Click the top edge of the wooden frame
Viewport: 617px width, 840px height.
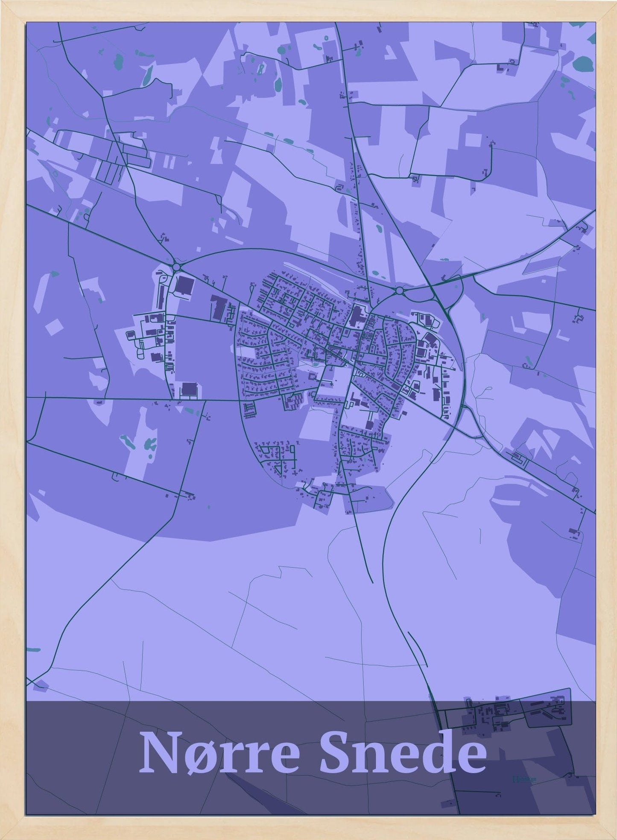308,10
